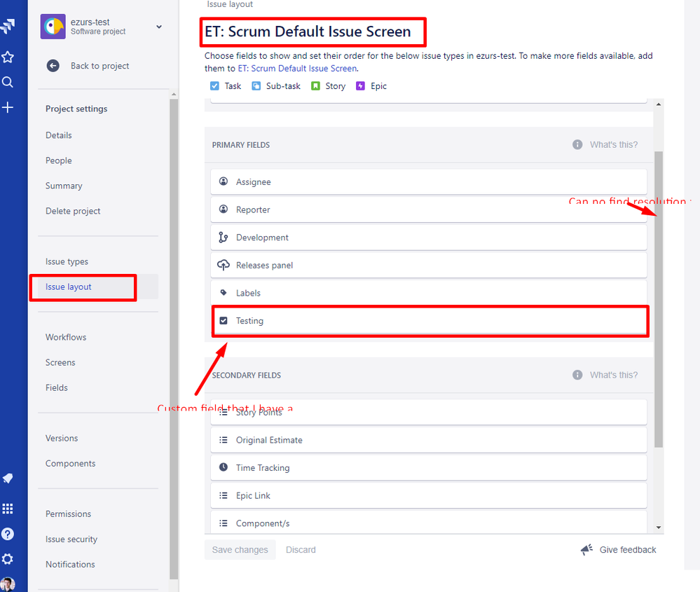This screenshot has height=592, width=700.
Task: Open user profile avatar
Action: point(8,584)
